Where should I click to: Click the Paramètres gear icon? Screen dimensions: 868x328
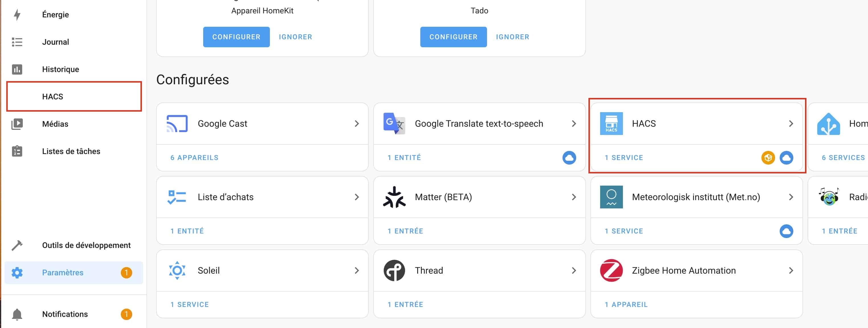pos(17,273)
